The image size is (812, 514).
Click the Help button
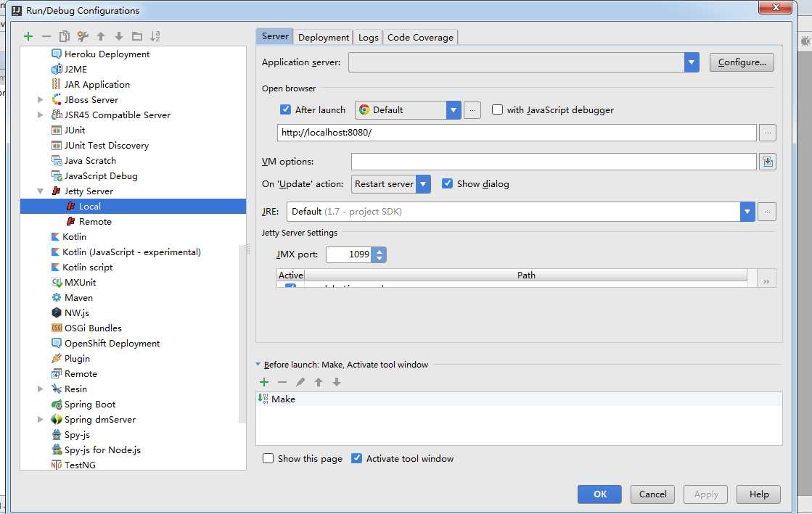[758, 494]
